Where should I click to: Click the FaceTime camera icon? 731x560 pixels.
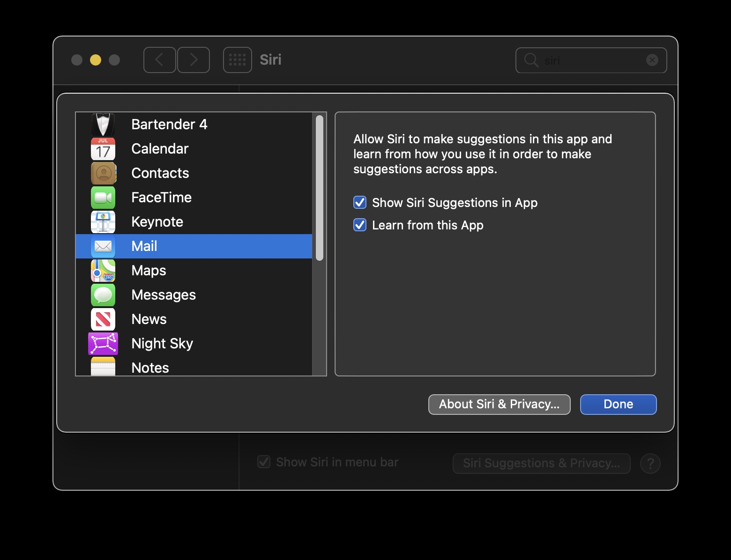103,198
